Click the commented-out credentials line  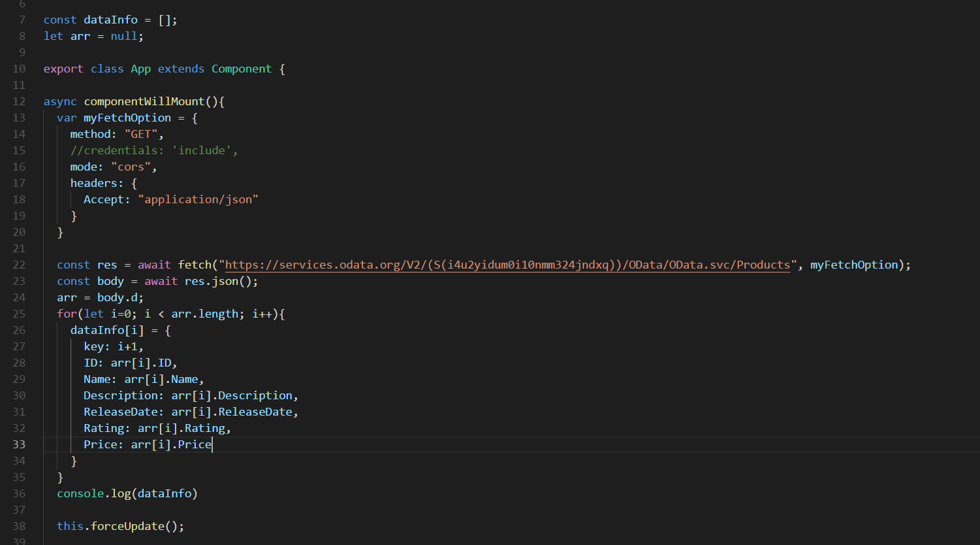(x=153, y=150)
